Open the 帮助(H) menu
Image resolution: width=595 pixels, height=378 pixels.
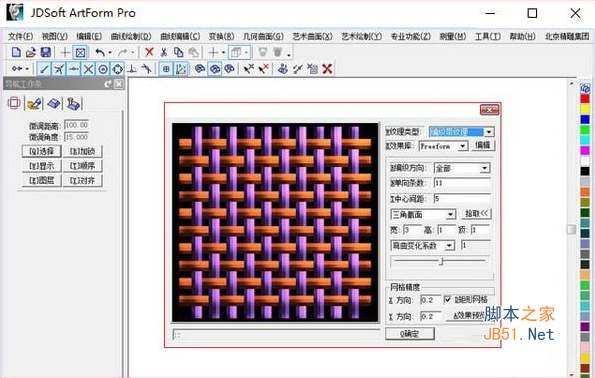click(x=523, y=36)
